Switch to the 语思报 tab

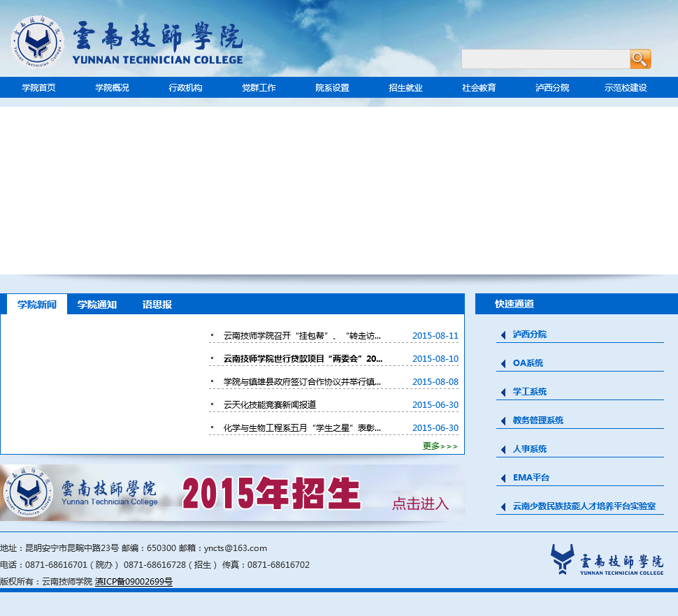pyautogui.click(x=157, y=305)
